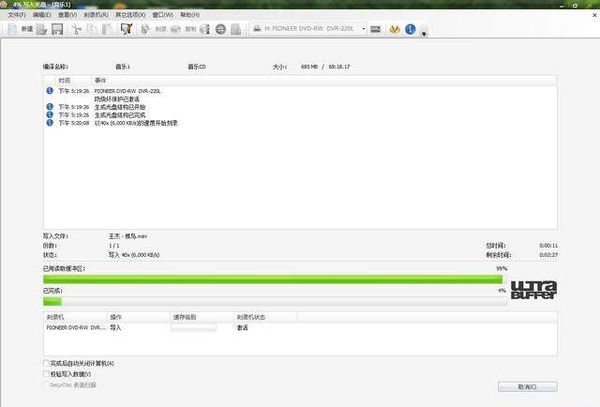The width and height of the screenshot is (600, 407).
Task: Select the PIONEER DVD-RW row in recorder list
Action: 75,327
